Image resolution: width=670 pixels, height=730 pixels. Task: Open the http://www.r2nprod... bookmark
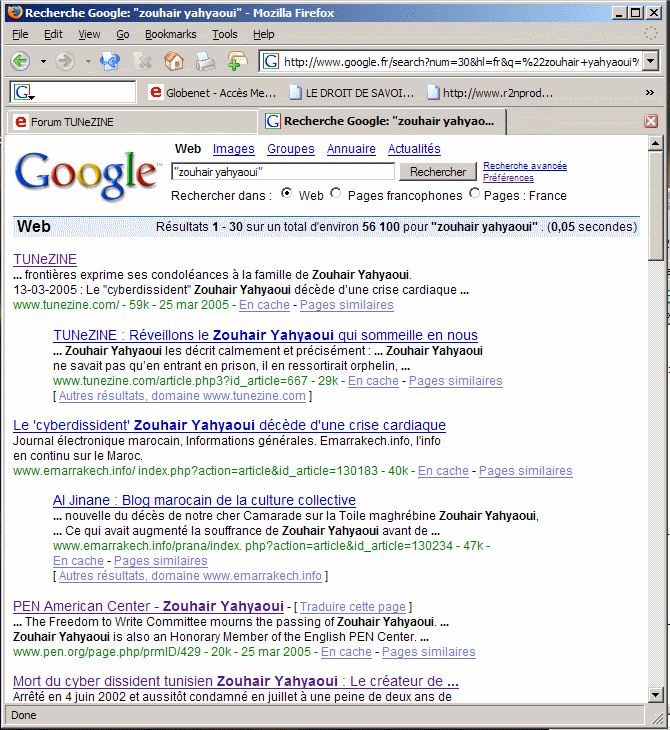click(x=490, y=93)
